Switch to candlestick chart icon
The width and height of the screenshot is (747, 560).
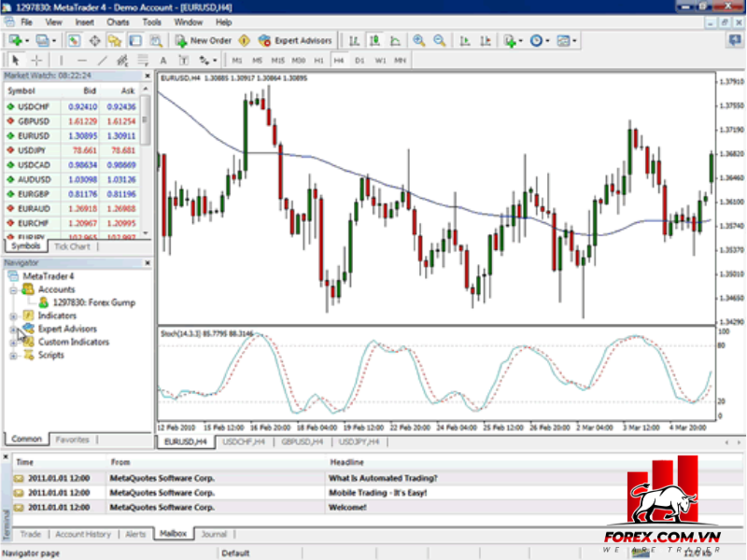pyautogui.click(x=375, y=40)
